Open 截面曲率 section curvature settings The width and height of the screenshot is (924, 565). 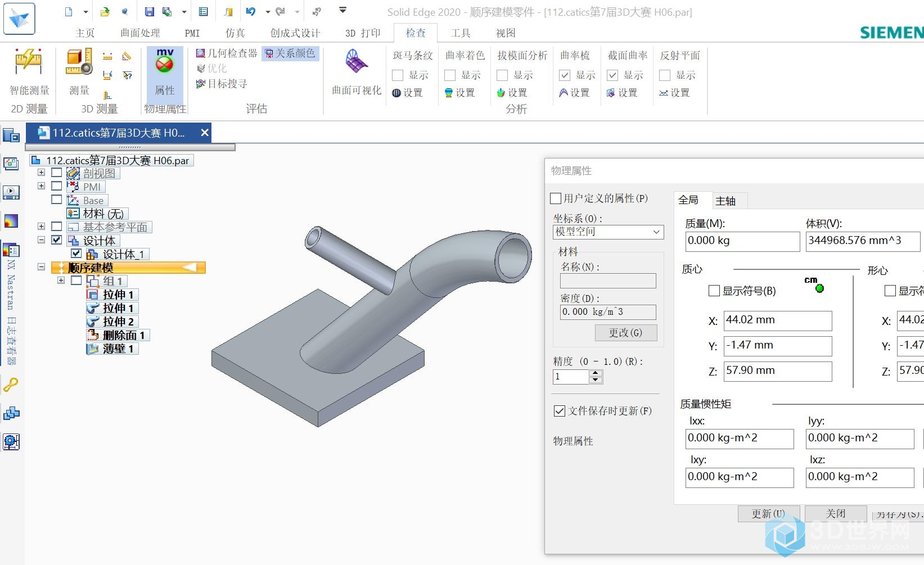[622, 93]
